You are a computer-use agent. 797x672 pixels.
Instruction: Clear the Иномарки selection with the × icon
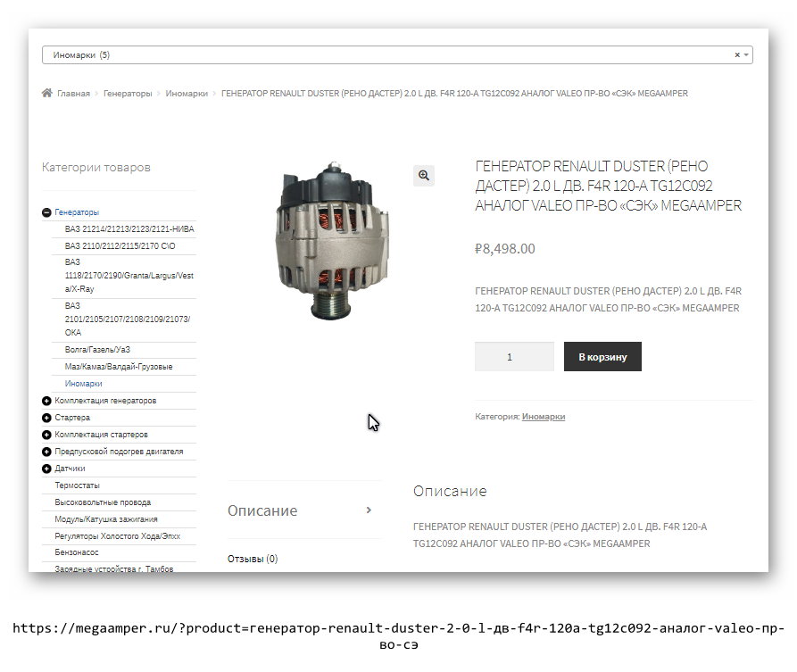737,55
